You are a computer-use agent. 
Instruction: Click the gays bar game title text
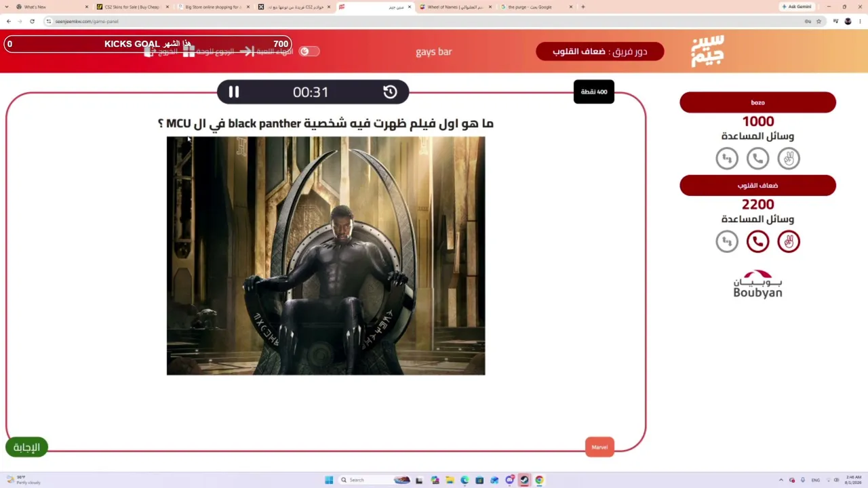(x=434, y=52)
